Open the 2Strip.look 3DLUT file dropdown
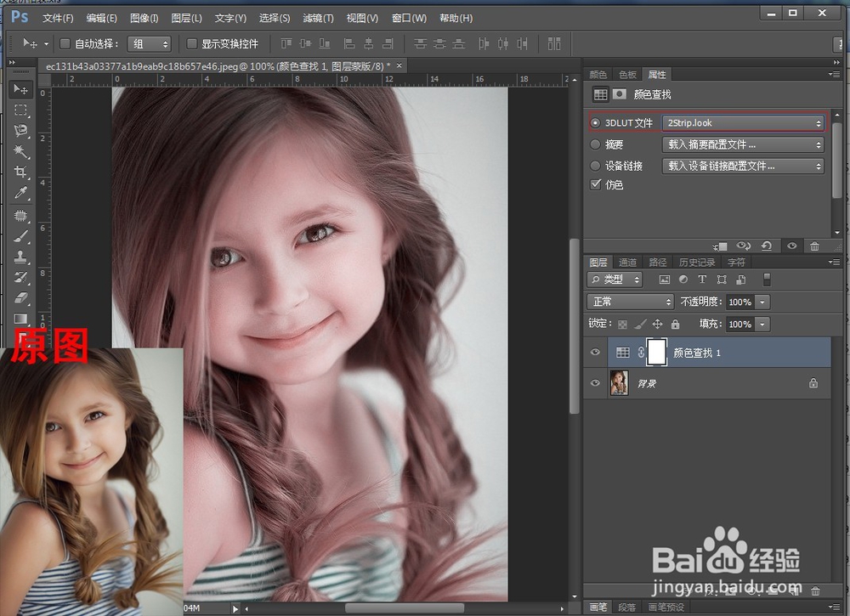The width and height of the screenshot is (850, 616). click(x=743, y=123)
